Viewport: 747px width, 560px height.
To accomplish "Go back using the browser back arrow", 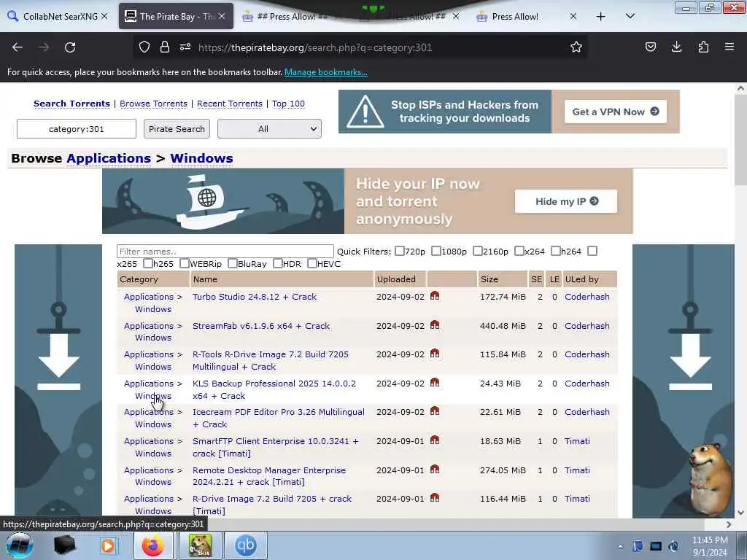I will (18, 47).
